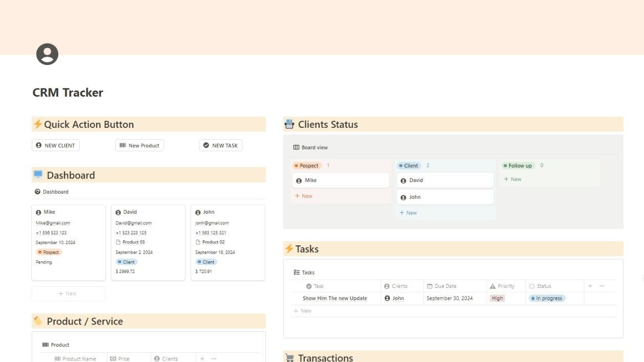Open the Dashboard view tab
The width and height of the screenshot is (644, 362).
click(52, 192)
